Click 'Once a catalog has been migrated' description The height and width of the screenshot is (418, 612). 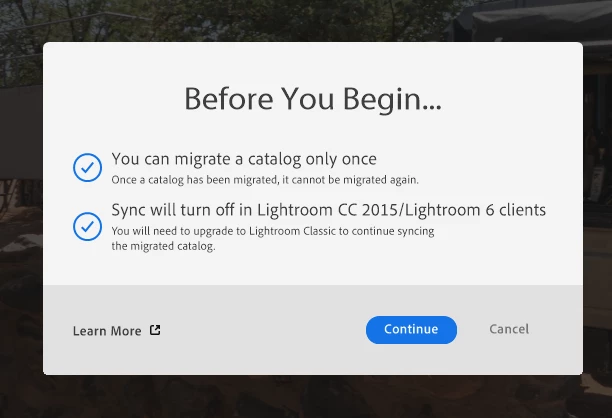pyautogui.click(x=265, y=180)
